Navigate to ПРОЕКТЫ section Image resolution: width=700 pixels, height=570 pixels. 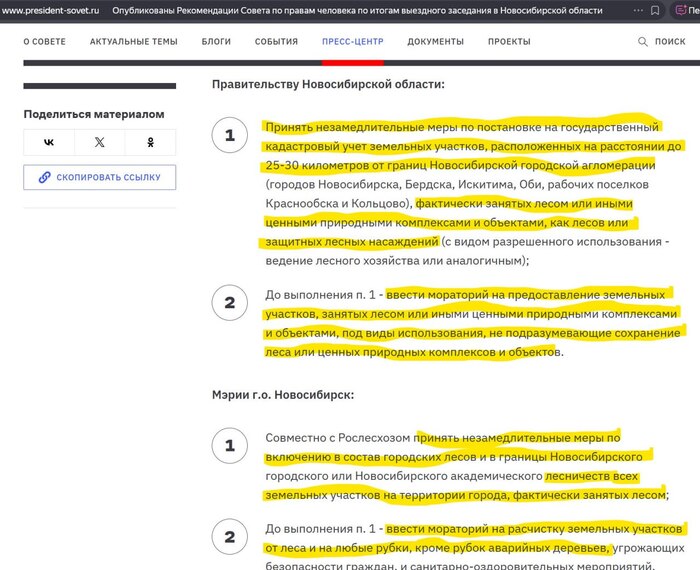(x=509, y=42)
